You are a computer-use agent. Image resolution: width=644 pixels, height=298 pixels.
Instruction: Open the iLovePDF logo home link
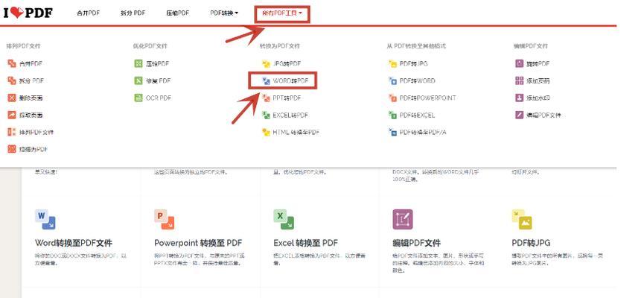tap(28, 13)
